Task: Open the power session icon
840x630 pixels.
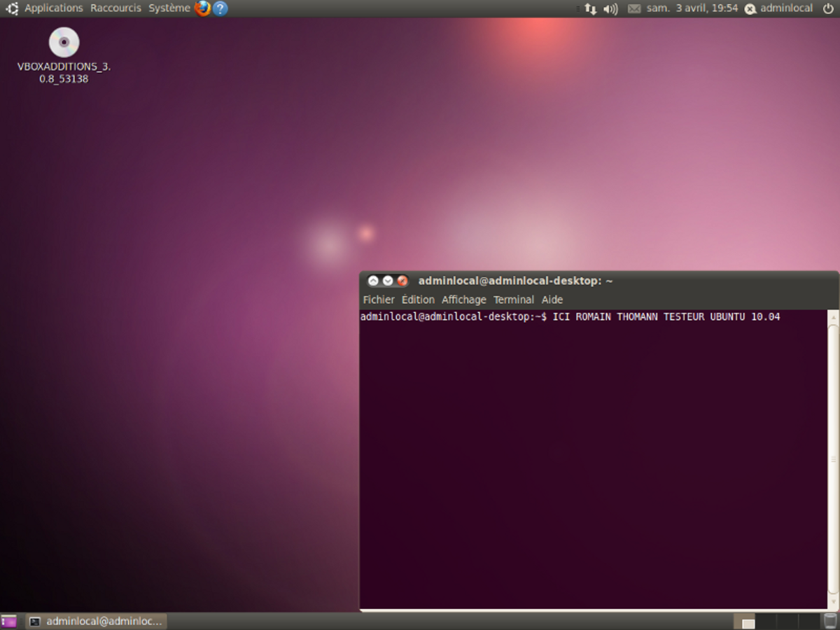Action: point(828,8)
